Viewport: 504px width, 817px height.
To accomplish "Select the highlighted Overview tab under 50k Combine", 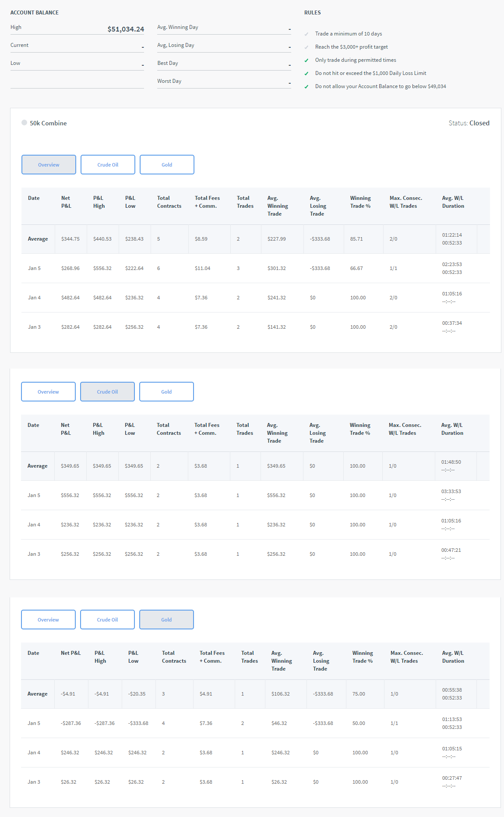I will 49,165.
